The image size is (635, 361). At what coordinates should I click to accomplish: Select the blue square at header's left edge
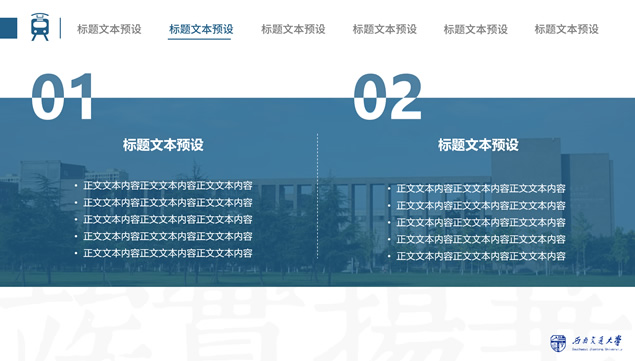click(9, 28)
